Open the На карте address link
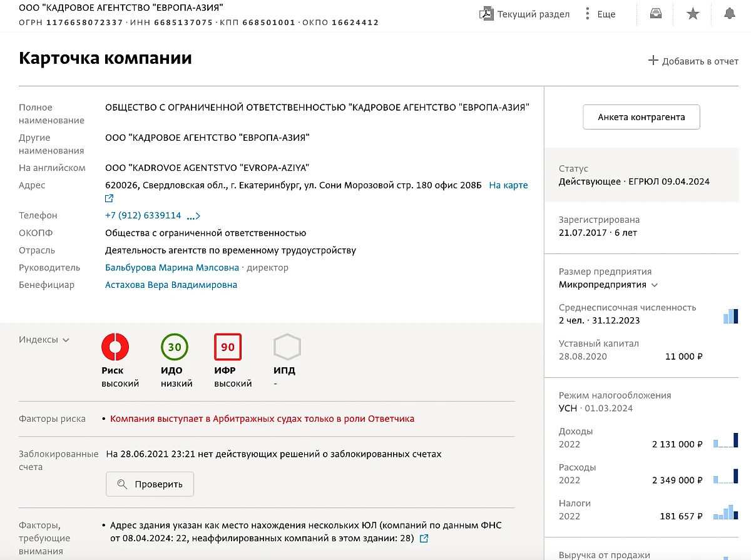751x560 pixels. tap(508, 185)
